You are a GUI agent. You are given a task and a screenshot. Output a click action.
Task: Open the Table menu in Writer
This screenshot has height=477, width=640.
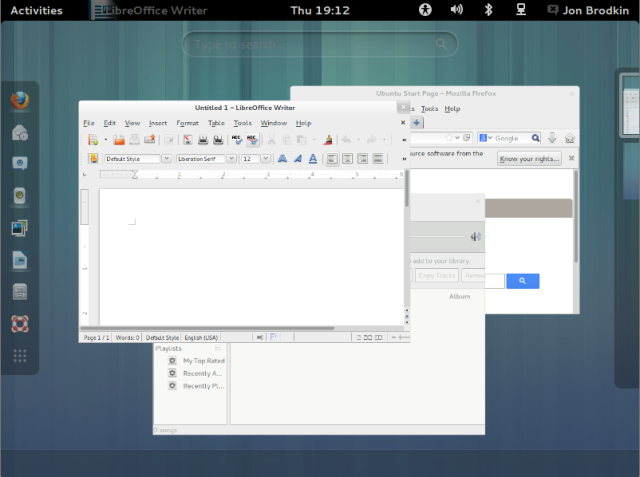[216, 123]
